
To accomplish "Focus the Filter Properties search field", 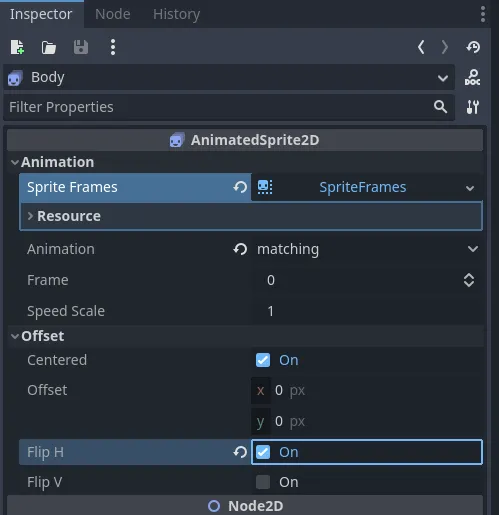I will pyautogui.click(x=229, y=107).
